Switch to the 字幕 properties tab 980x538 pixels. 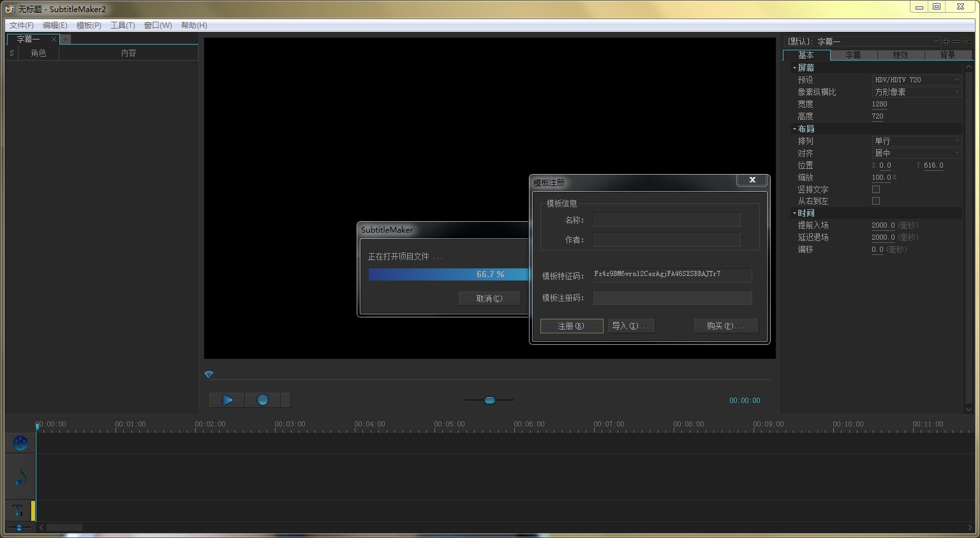(x=853, y=55)
